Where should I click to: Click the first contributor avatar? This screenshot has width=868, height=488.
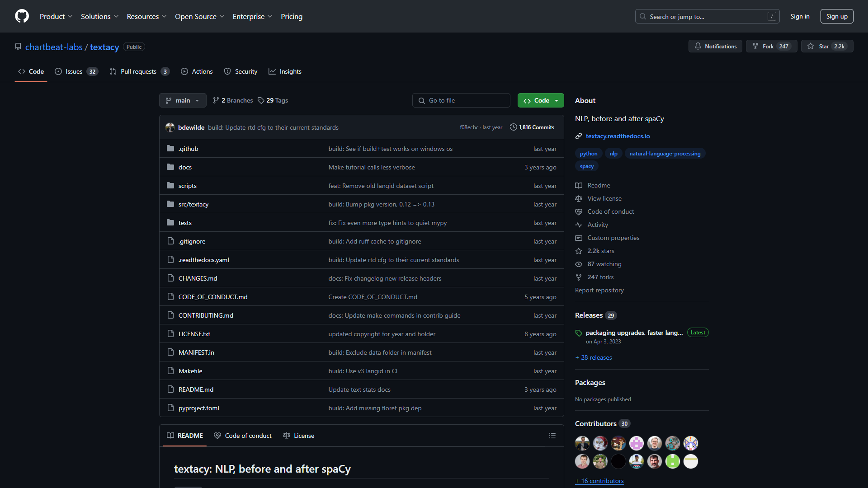click(x=582, y=443)
